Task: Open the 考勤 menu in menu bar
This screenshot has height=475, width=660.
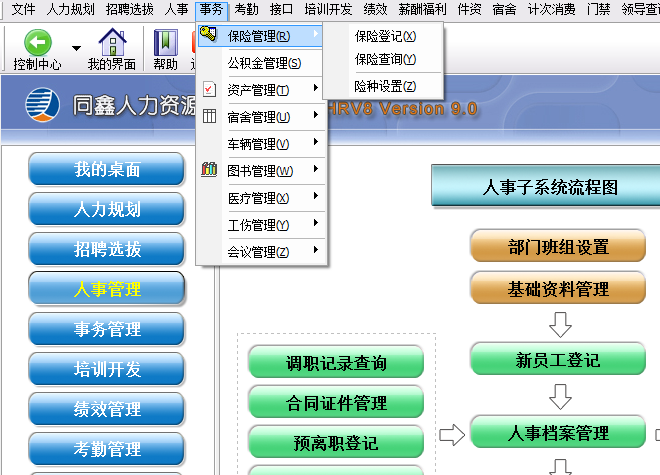Action: (247, 9)
